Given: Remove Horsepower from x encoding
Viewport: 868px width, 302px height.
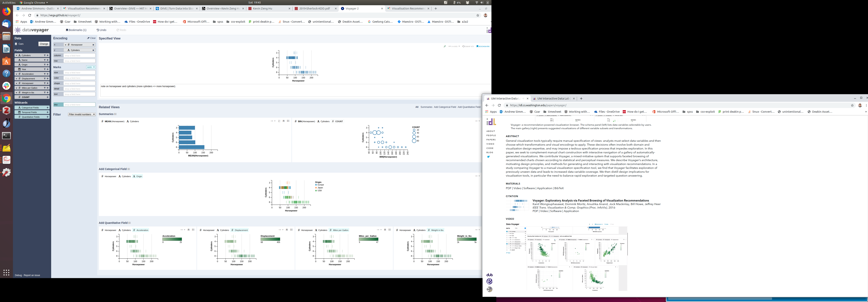Looking at the screenshot, I should click(x=93, y=45).
